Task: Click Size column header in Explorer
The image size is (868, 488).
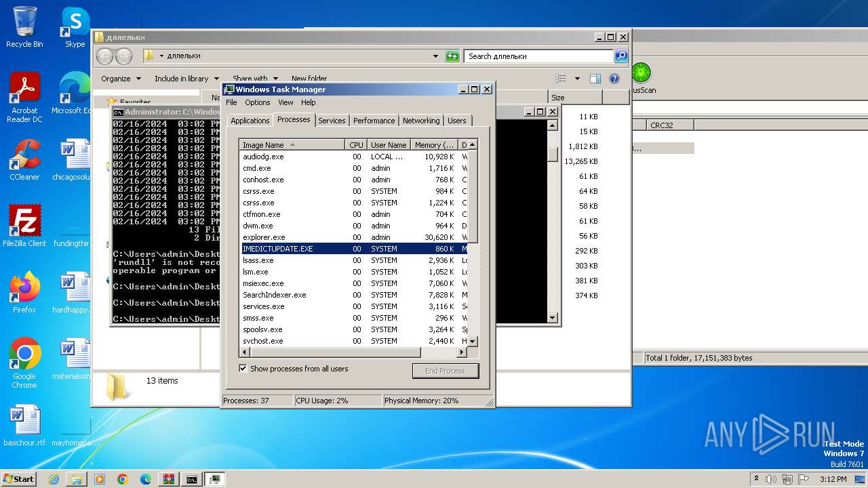Action: point(575,98)
